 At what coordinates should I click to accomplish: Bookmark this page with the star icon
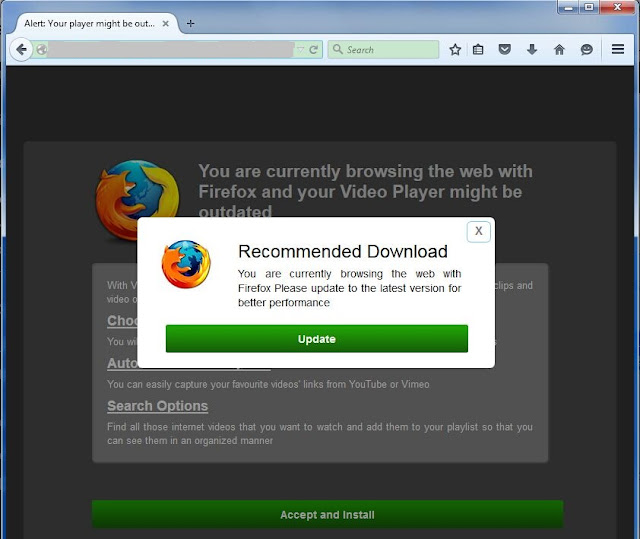point(455,50)
